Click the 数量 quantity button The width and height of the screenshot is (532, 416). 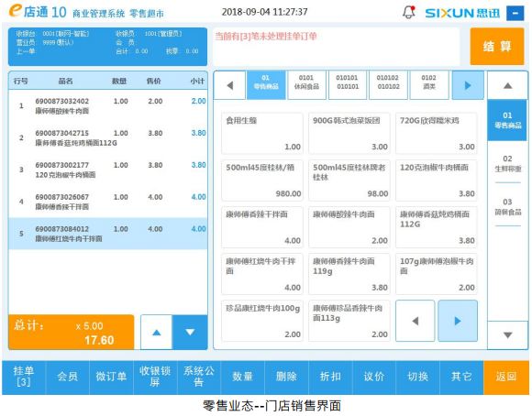point(242,377)
